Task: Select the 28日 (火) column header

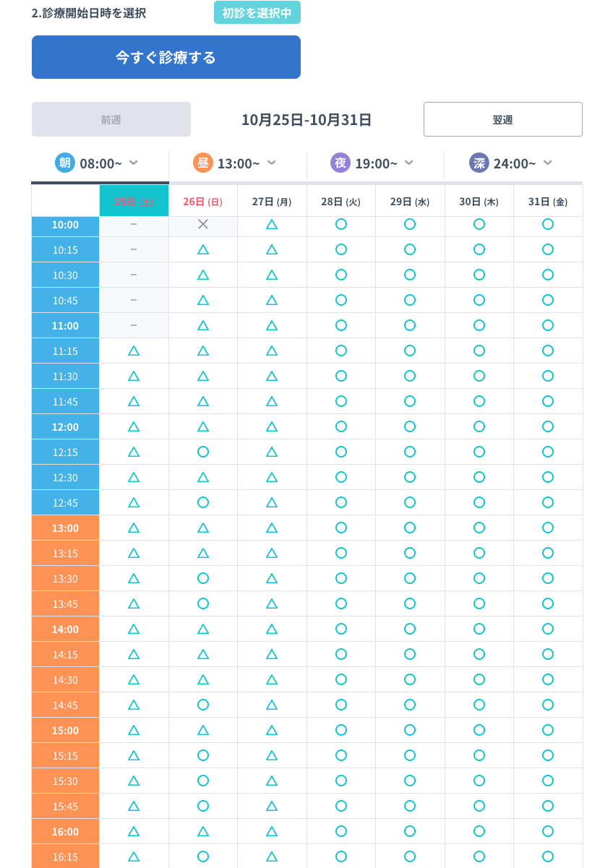Action: pyautogui.click(x=341, y=202)
